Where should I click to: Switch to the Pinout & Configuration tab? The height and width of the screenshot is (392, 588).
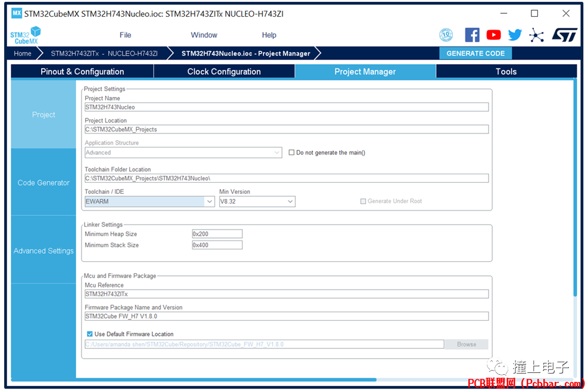[x=82, y=71]
